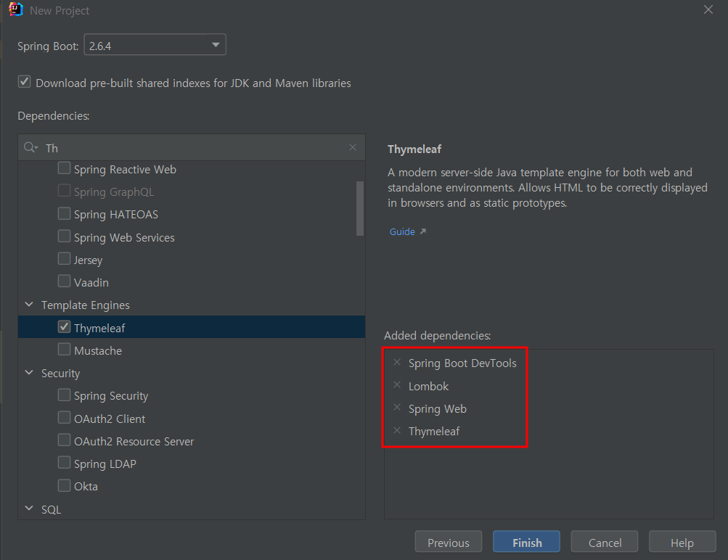Open the Spring Boot version dropdown
The width and height of the screenshot is (728, 560).
[155, 44]
